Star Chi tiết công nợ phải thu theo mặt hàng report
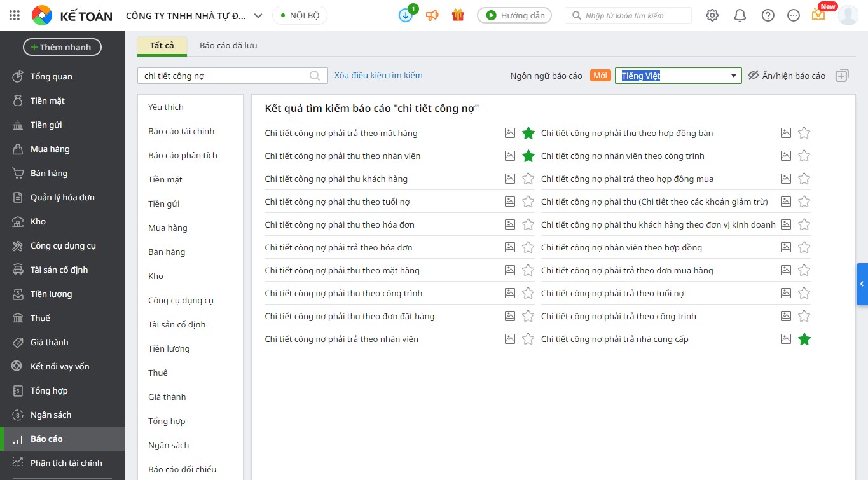Screen dimensions: 868x480 click(528, 270)
